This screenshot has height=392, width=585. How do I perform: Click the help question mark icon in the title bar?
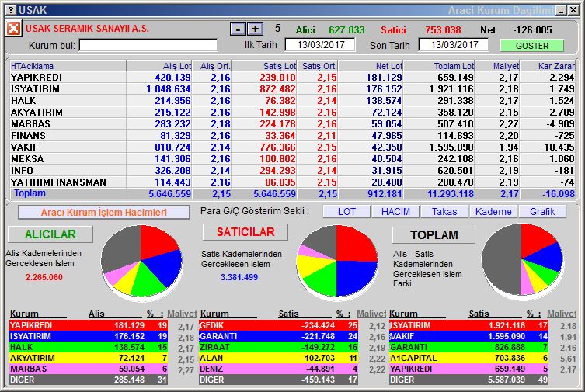(12, 10)
